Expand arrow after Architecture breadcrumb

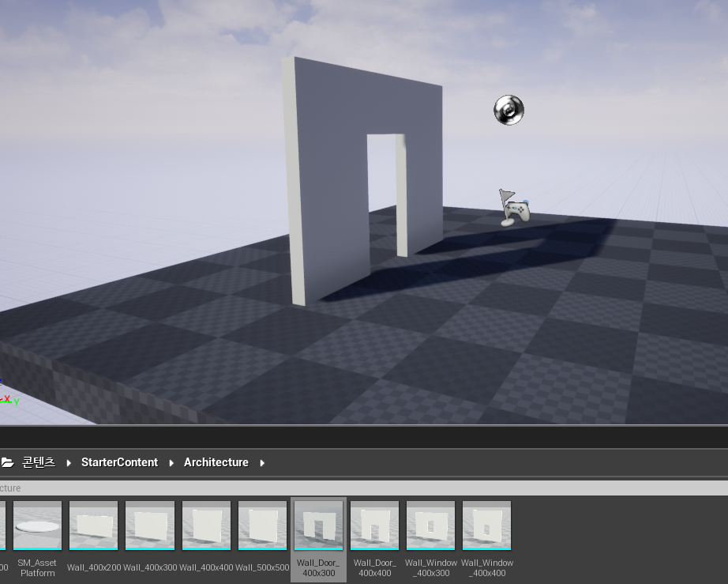[262, 463]
